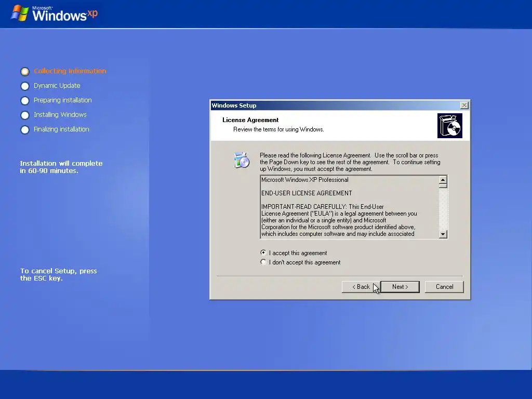The height and width of the screenshot is (399, 532).
Task: Click the setup box and CD icon in the dialog header
Action: tap(449, 126)
